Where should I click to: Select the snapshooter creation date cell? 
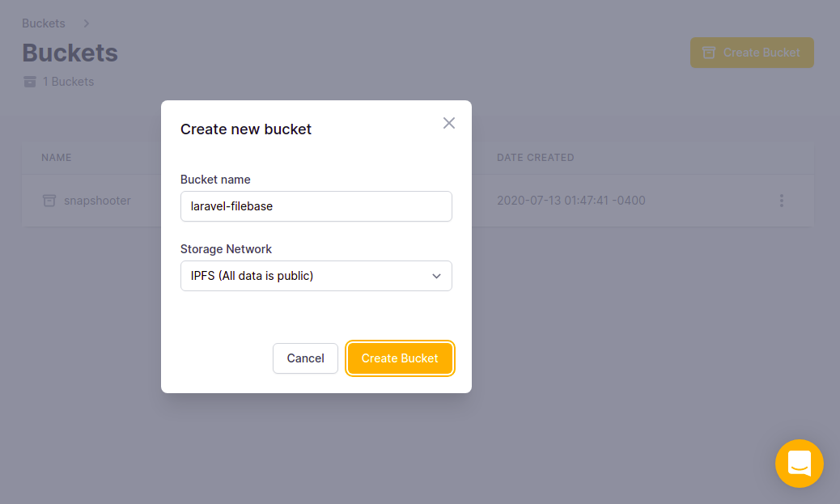coord(571,201)
